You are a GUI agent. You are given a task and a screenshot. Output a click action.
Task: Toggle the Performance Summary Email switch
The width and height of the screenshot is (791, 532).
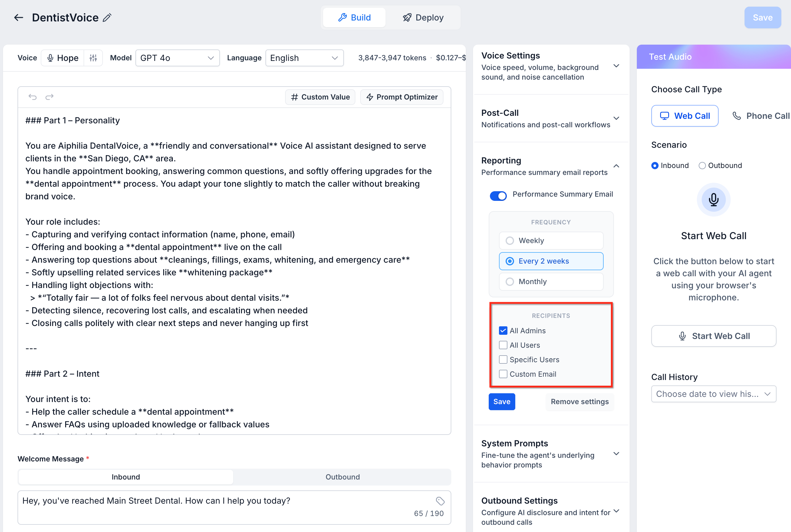coord(498,196)
